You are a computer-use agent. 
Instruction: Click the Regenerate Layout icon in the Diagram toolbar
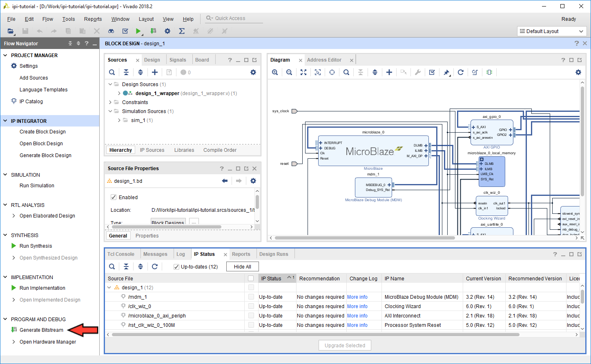tap(461, 72)
